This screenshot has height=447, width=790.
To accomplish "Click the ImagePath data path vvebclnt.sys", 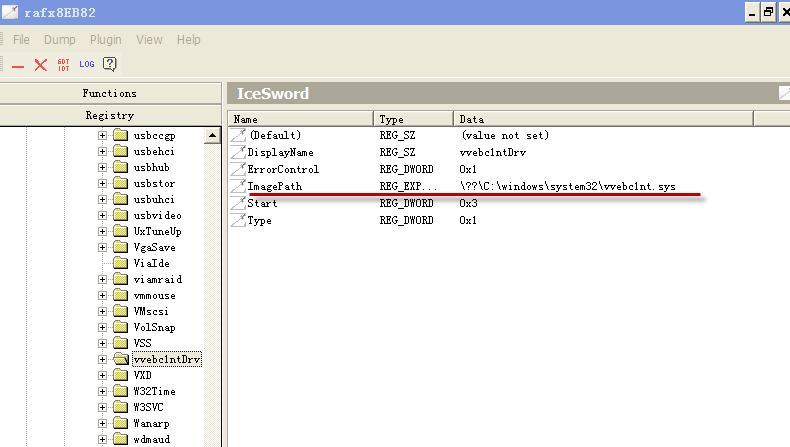I will point(567,186).
